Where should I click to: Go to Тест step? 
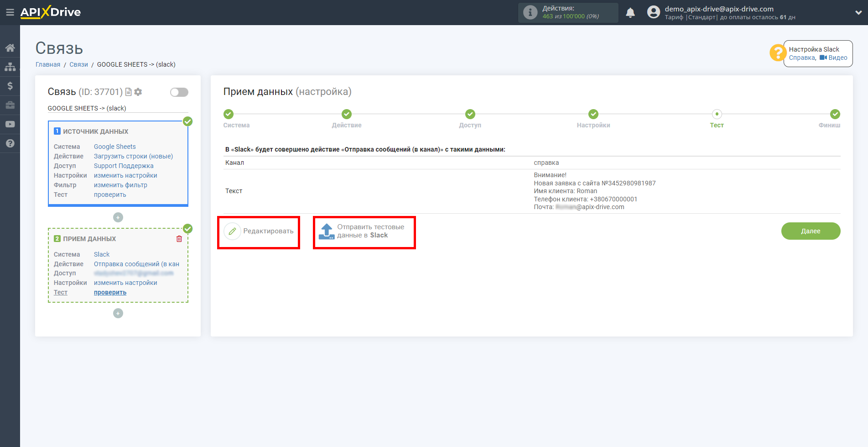click(717, 114)
